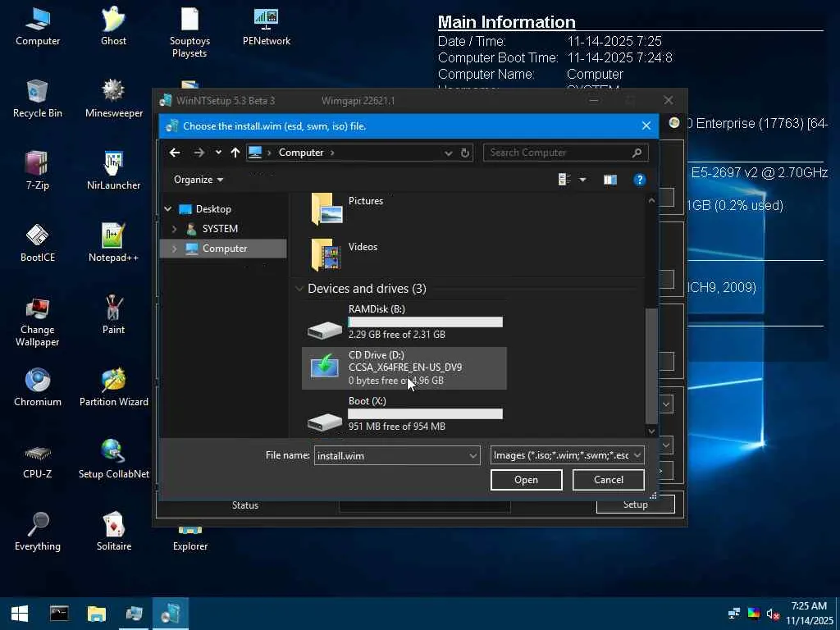Click in the Search Computer field
Viewport: 840px width, 630px height.
click(x=558, y=153)
